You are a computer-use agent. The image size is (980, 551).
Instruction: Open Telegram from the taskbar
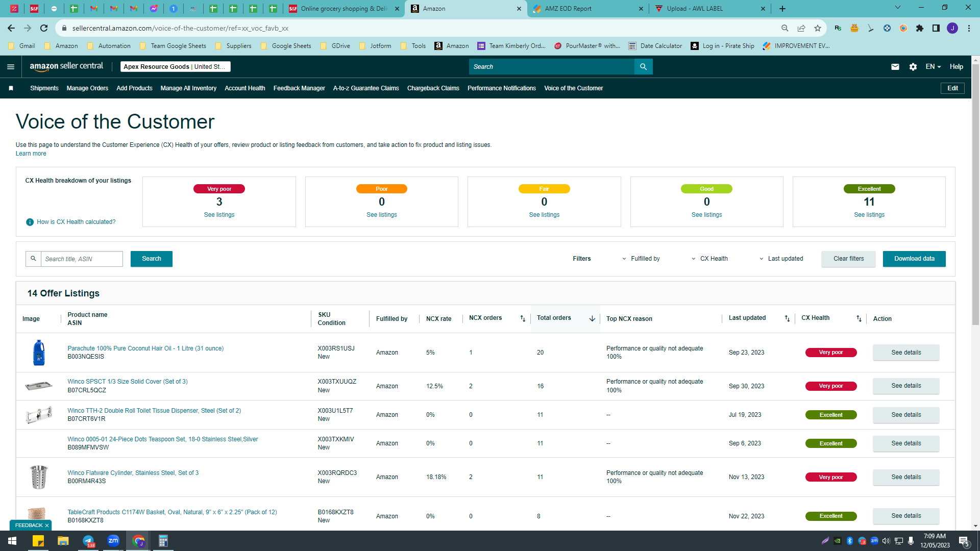pyautogui.click(x=88, y=541)
